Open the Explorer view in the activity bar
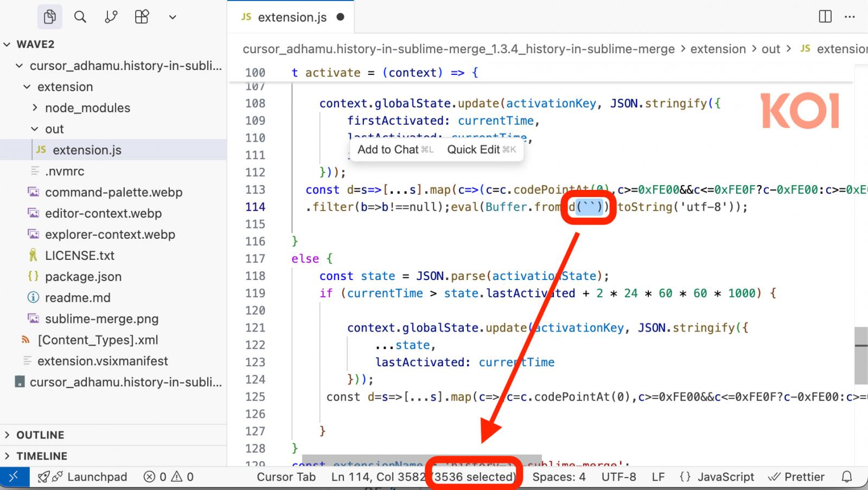868x490 pixels. (49, 16)
